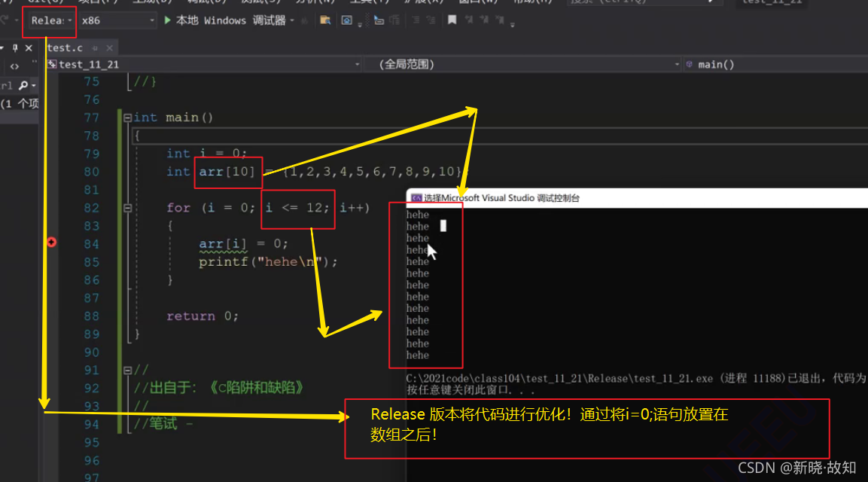Viewport: 868px width, 482px height.
Task: Click the array initializer {1,2,3,4,5,6,7,8,9,10}
Action: point(371,172)
